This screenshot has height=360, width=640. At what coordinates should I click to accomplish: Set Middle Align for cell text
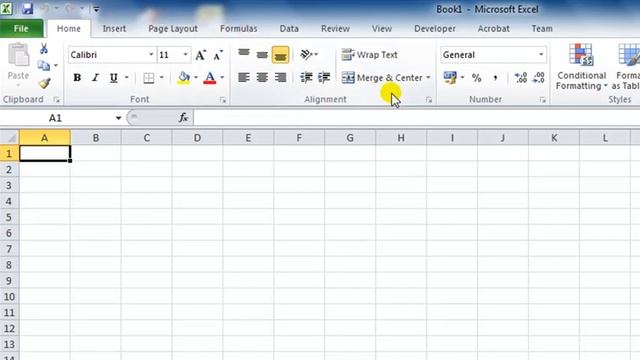(x=262, y=54)
